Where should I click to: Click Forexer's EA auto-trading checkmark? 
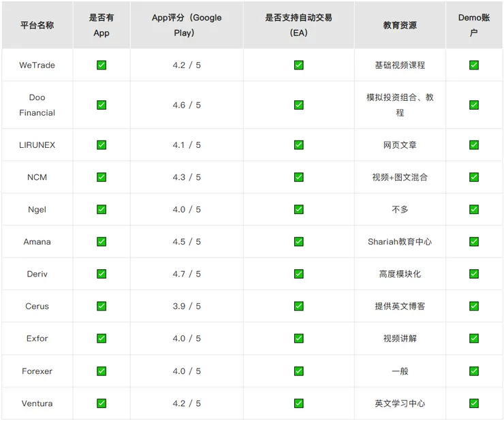click(x=299, y=371)
